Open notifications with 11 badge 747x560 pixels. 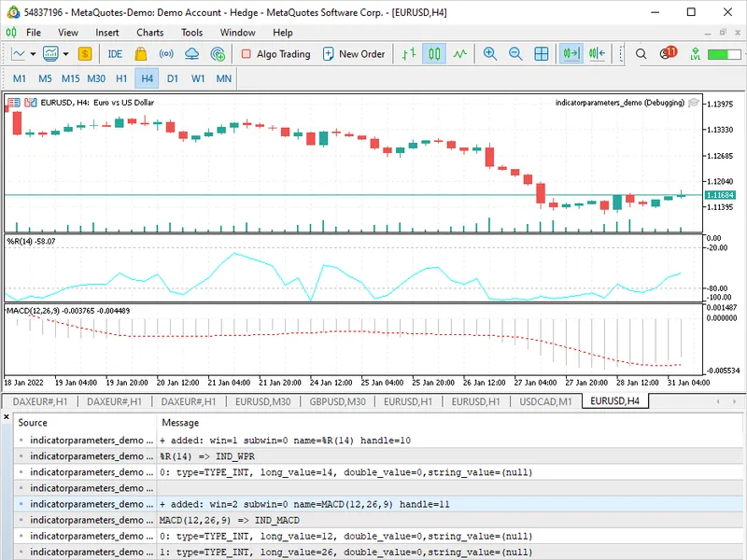tap(669, 53)
